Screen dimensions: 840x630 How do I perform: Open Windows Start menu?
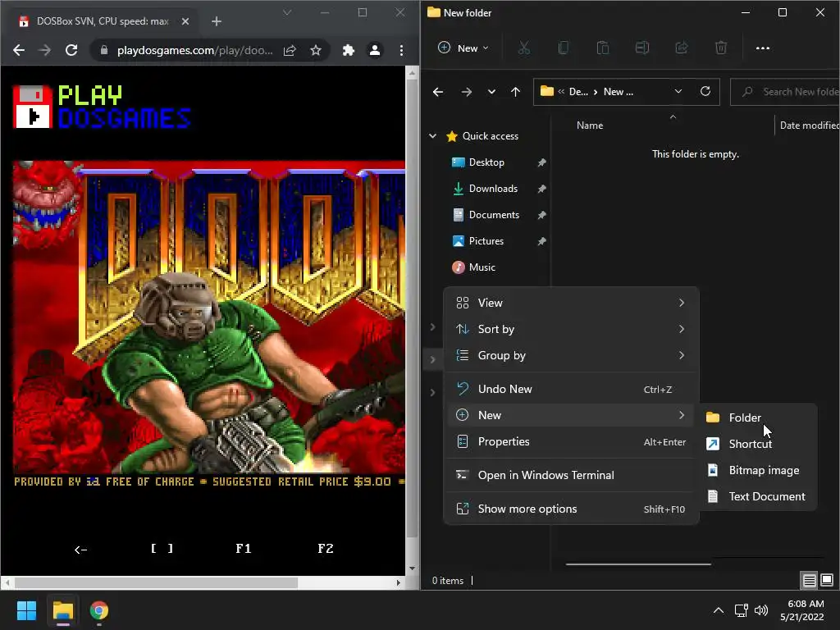tap(26, 610)
